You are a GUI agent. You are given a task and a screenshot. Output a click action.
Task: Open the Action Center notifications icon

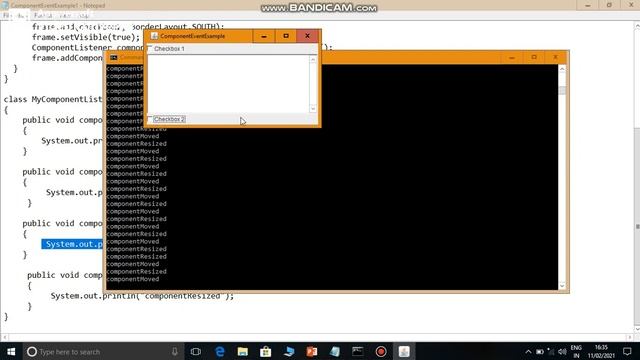point(627,351)
